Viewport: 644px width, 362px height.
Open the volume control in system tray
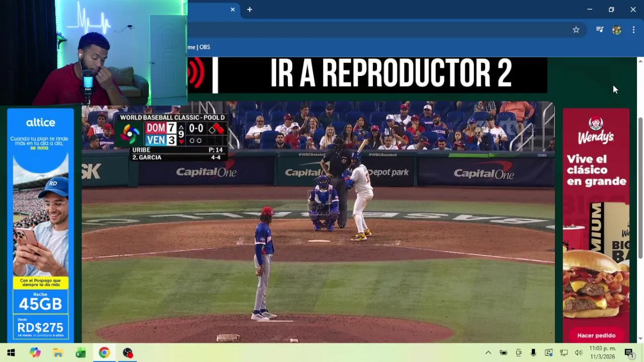click(x=579, y=353)
